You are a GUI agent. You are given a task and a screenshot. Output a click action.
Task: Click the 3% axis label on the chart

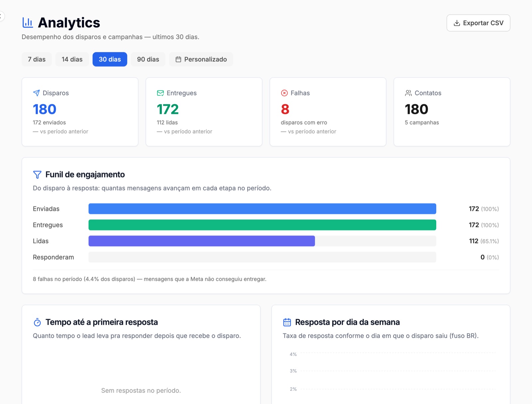tap(293, 371)
